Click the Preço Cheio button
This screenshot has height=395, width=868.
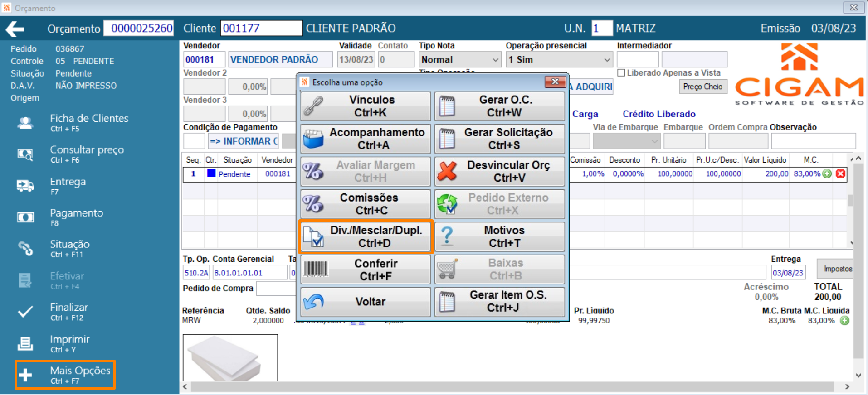coord(703,87)
